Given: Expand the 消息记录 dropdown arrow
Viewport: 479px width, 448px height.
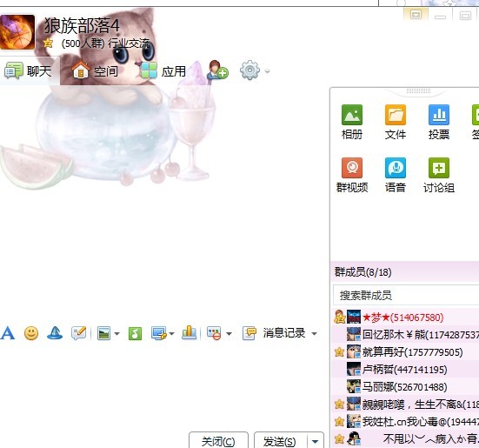Looking at the screenshot, I should (314, 334).
